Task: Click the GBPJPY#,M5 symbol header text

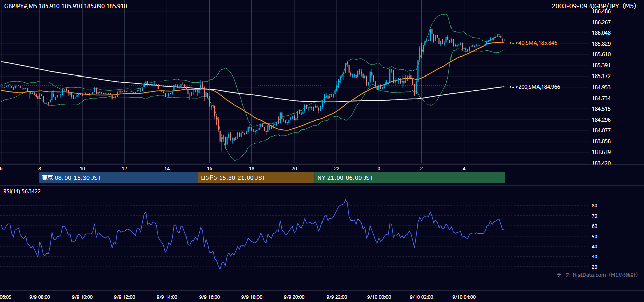Action: [x=66, y=6]
